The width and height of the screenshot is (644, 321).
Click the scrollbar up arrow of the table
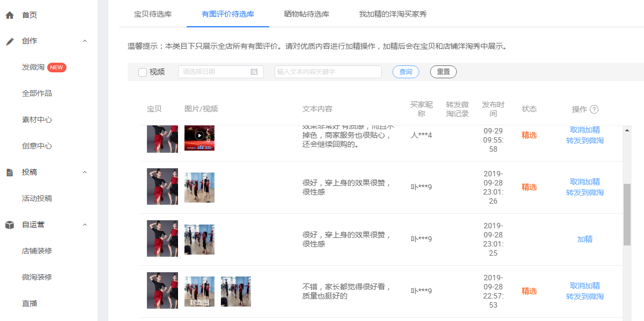click(x=627, y=130)
